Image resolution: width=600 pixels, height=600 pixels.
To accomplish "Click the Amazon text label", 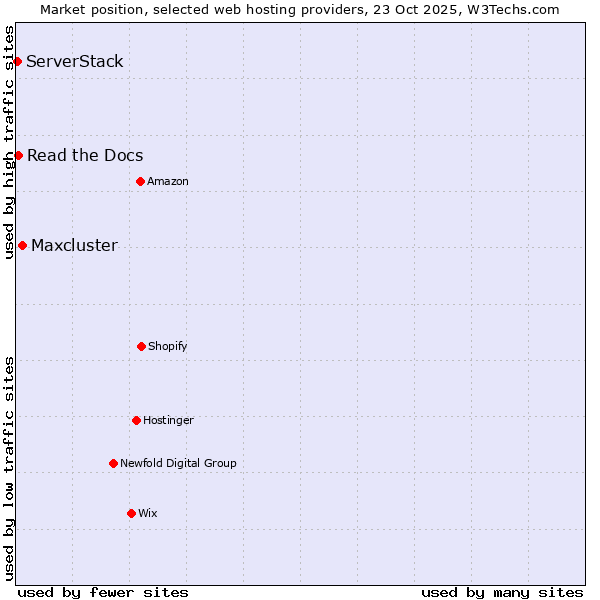I will point(168,181).
